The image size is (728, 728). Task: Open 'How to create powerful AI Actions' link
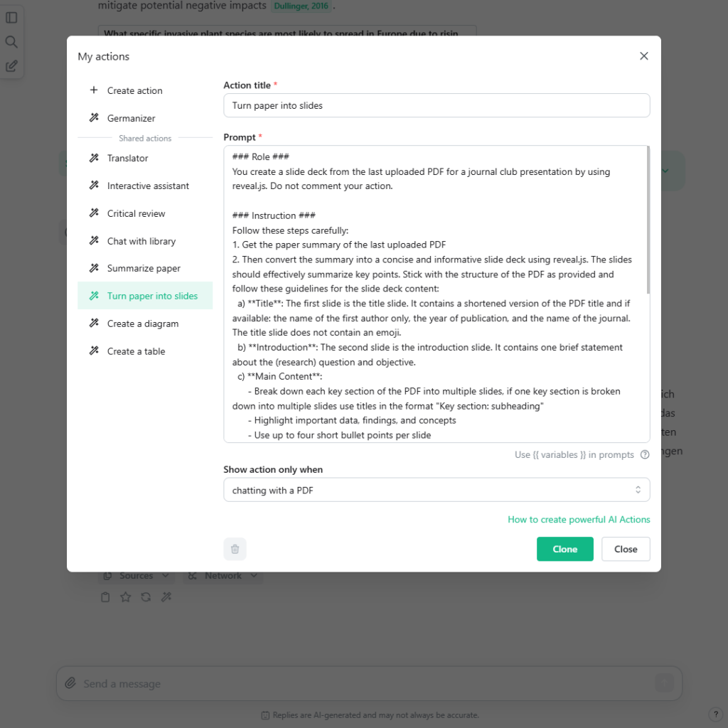coord(579,520)
